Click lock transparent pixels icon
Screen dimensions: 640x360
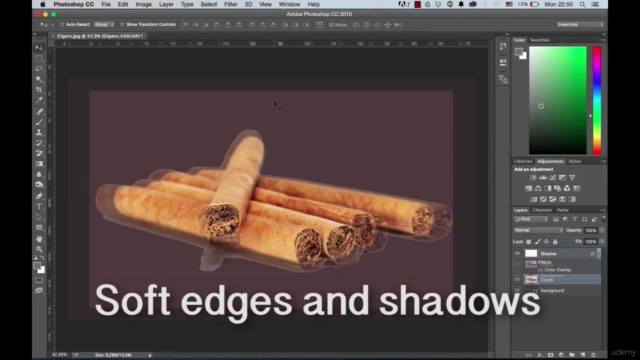click(529, 242)
